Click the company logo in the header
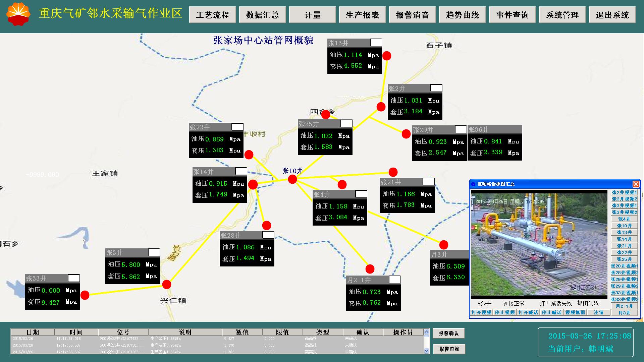Screen dimensions: 644x362 click(x=18, y=14)
